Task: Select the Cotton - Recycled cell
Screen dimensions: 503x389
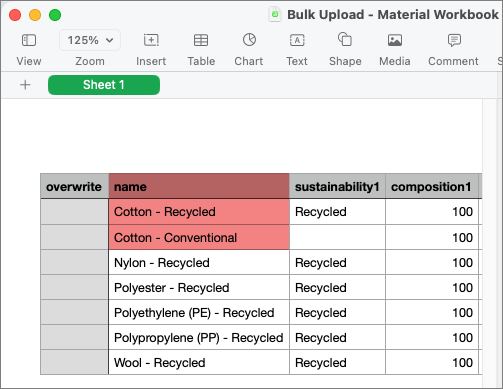Action: [199, 212]
